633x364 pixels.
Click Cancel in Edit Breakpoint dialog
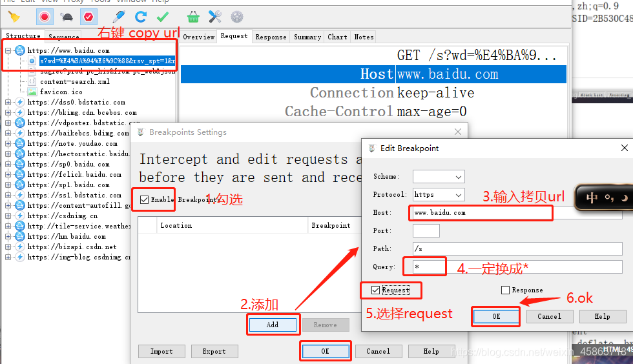pyautogui.click(x=550, y=316)
